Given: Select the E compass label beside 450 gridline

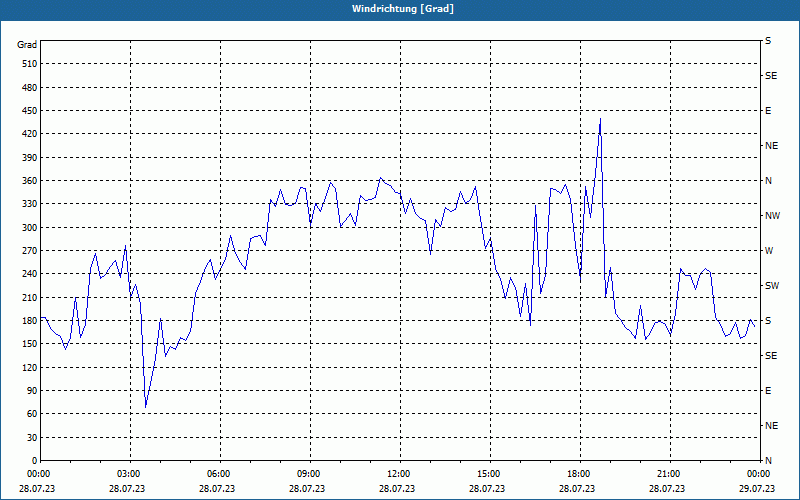Looking at the screenshot, I should point(768,111).
